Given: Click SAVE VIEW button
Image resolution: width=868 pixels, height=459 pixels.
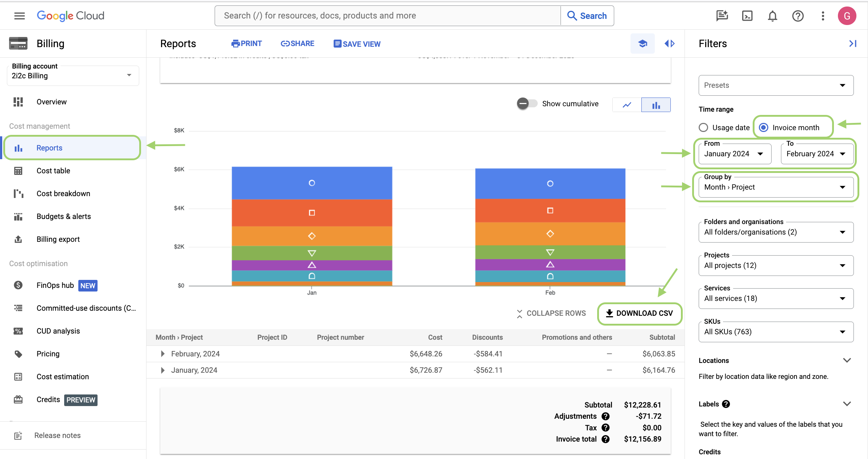Looking at the screenshot, I should pos(357,44).
